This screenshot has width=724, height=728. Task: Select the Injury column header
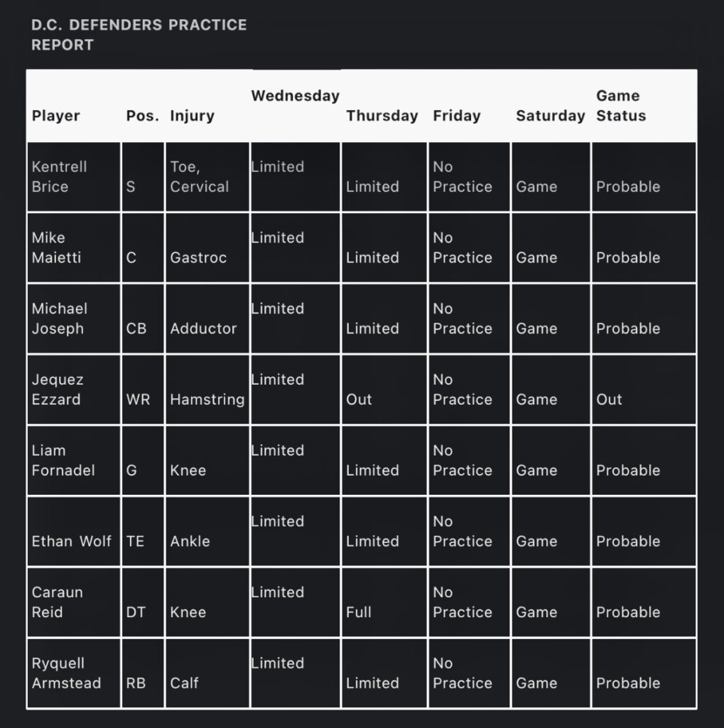pos(192,116)
